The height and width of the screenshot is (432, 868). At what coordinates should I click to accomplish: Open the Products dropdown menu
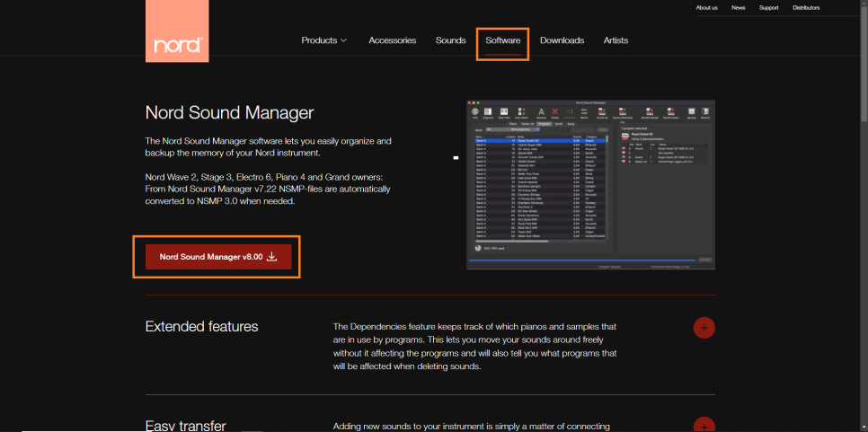pos(324,40)
